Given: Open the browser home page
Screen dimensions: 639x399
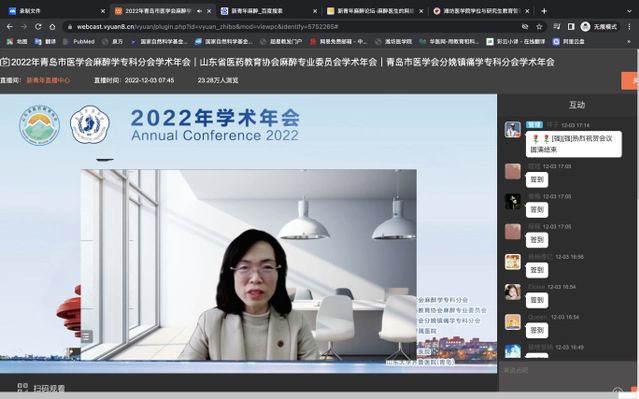Looking at the screenshot, I should pyautogui.click(x=52, y=26).
